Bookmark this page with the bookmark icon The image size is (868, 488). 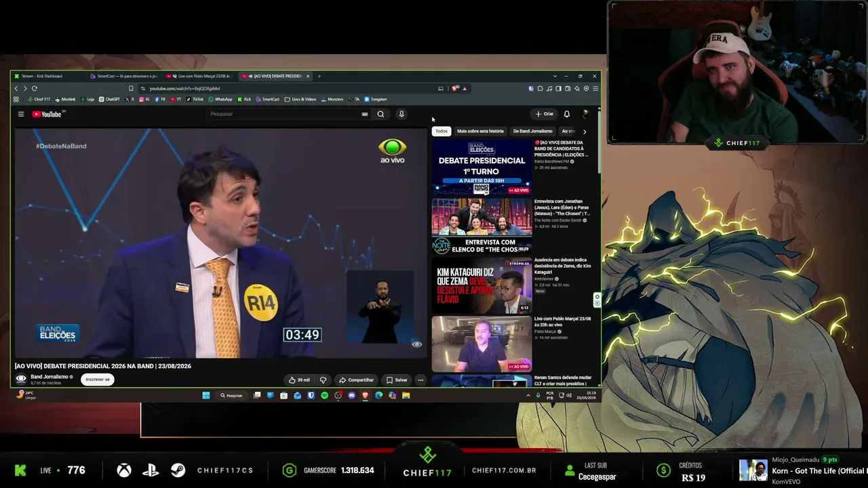tap(131, 88)
